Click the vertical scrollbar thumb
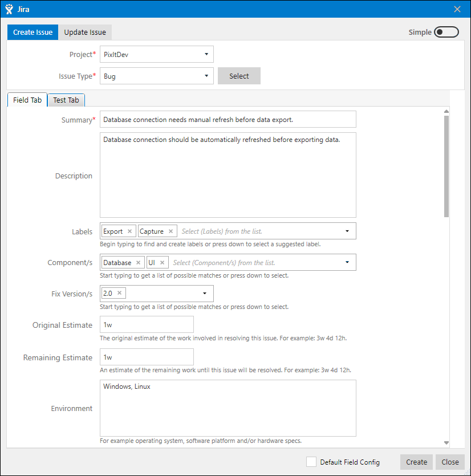Image resolution: width=471 pixels, height=476 pixels. [x=446, y=165]
